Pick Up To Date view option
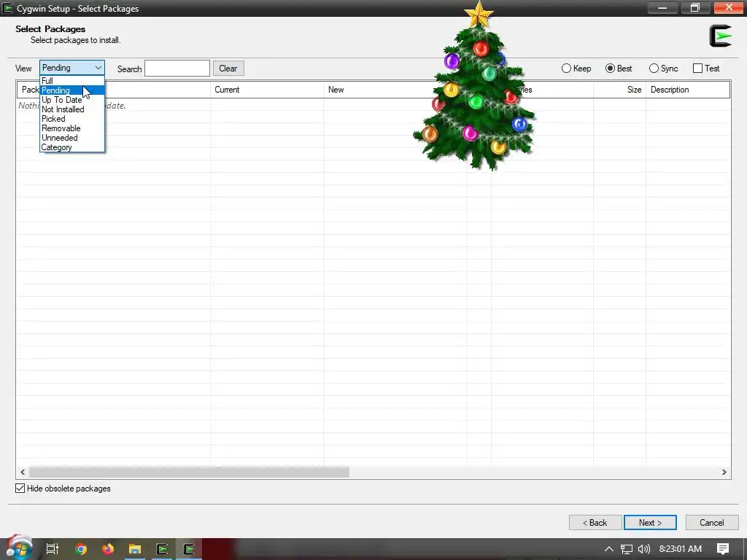The height and width of the screenshot is (560, 747). click(72, 99)
